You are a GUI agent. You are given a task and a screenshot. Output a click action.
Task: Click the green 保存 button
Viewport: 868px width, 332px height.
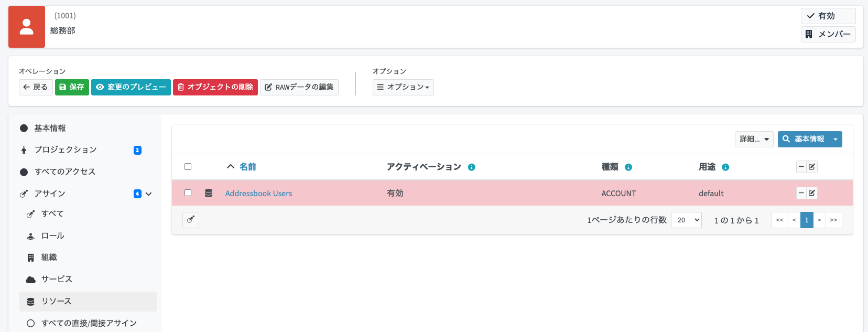click(72, 87)
